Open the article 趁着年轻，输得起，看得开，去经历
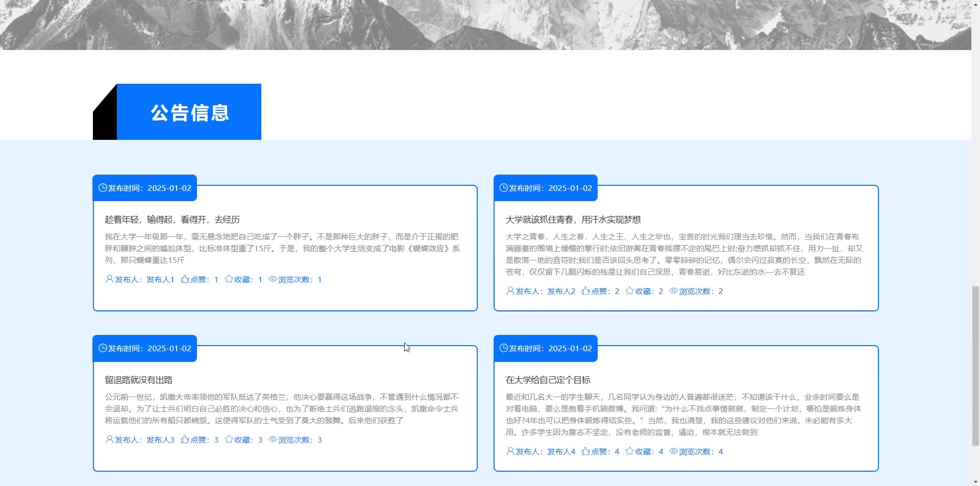The width and height of the screenshot is (980, 486). click(x=172, y=220)
